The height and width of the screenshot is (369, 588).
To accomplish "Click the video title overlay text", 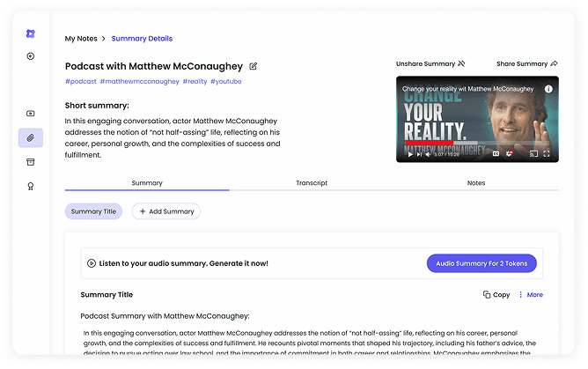I will (x=467, y=89).
